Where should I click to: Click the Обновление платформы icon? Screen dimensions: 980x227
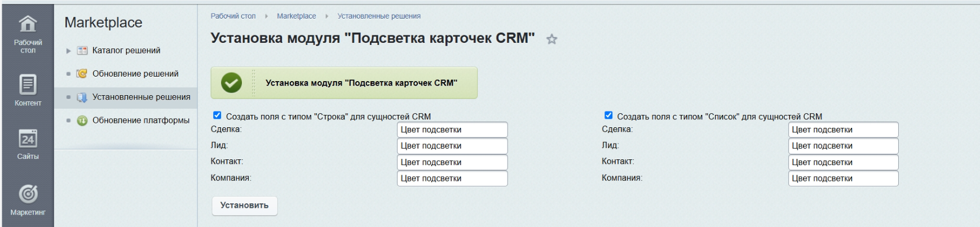pos(82,121)
